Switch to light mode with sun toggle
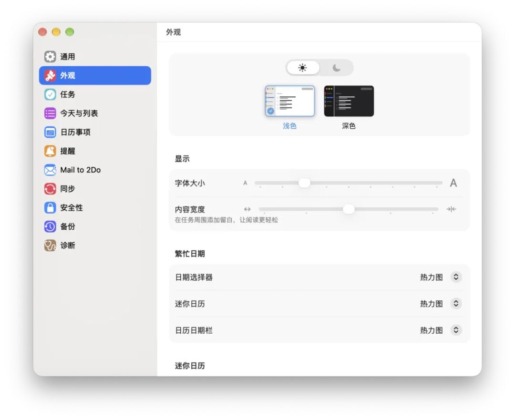This screenshot has width=515, height=420. 302,68
